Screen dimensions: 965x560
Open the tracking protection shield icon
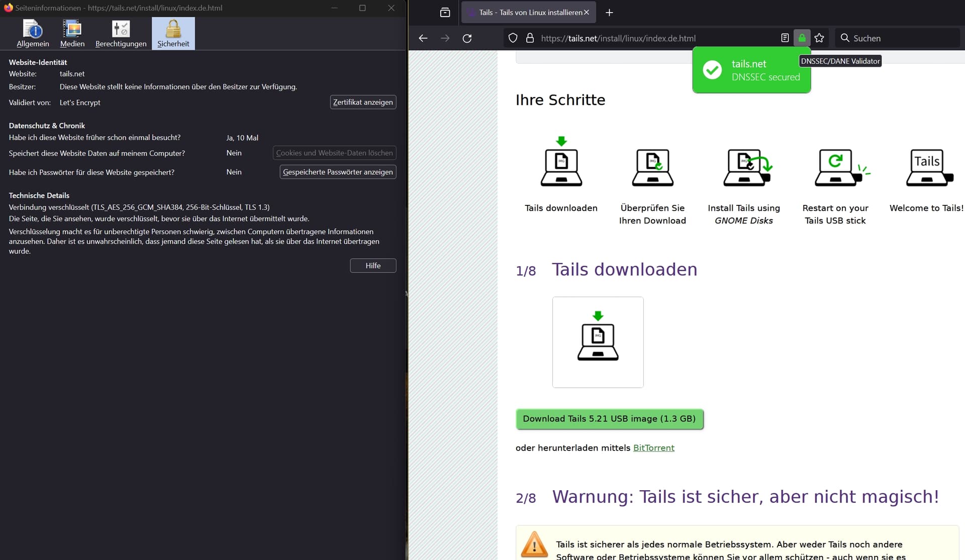coord(513,38)
